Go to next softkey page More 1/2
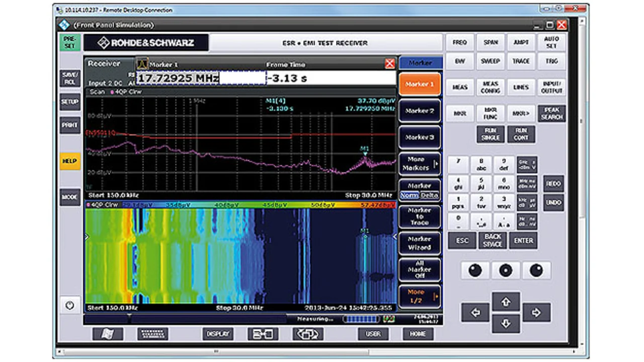This screenshot has height=362, width=644. pos(420,296)
